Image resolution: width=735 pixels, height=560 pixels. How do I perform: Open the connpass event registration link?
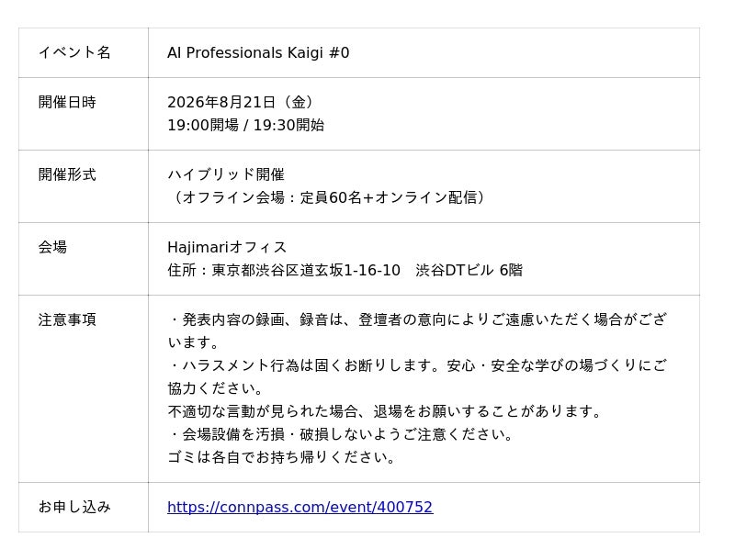pyautogui.click(x=300, y=507)
